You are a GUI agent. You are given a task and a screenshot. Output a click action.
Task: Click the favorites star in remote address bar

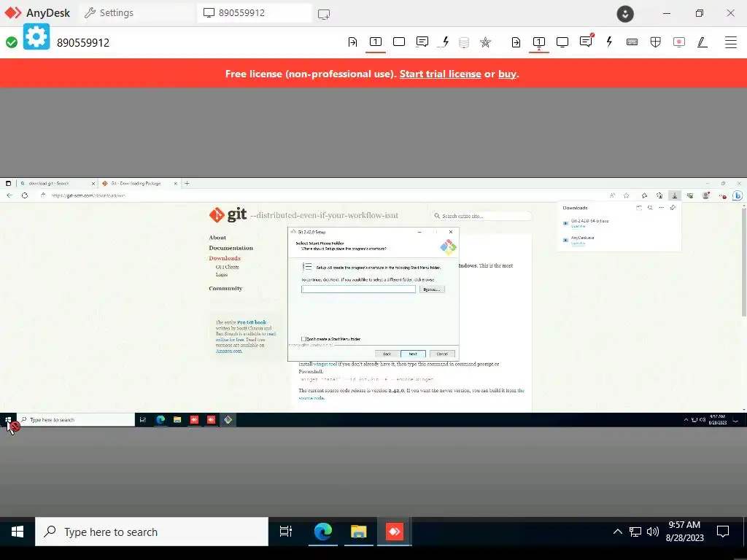[627, 195]
